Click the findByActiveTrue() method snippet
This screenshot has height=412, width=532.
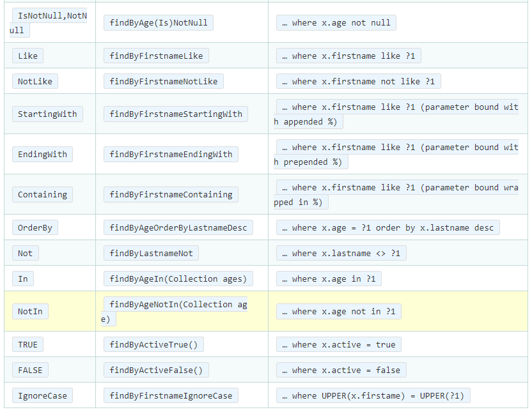153,344
